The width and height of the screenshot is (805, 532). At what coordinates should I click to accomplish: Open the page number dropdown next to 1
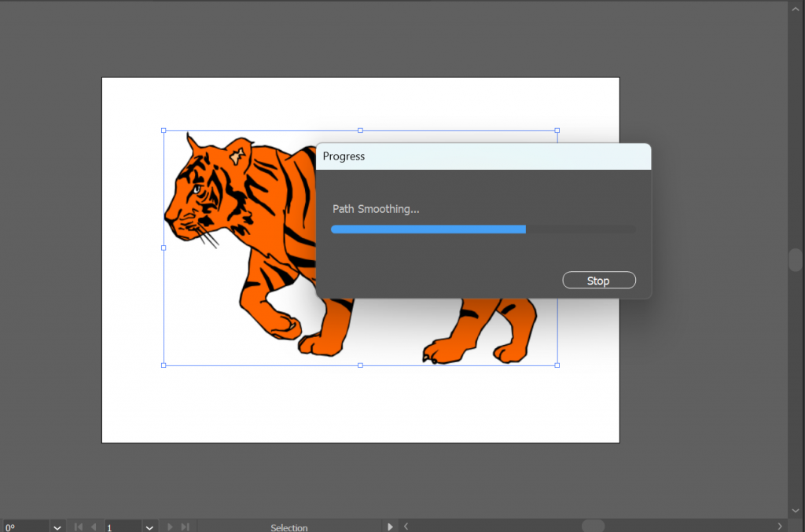pos(149,526)
